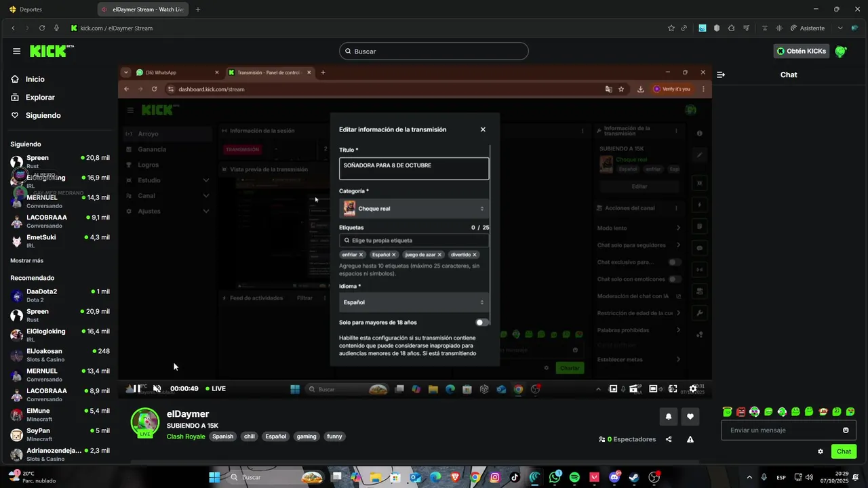Screen dimensions: 868x488
Task: Go to Inicio in Kick sidebar
Action: [27, 79]
